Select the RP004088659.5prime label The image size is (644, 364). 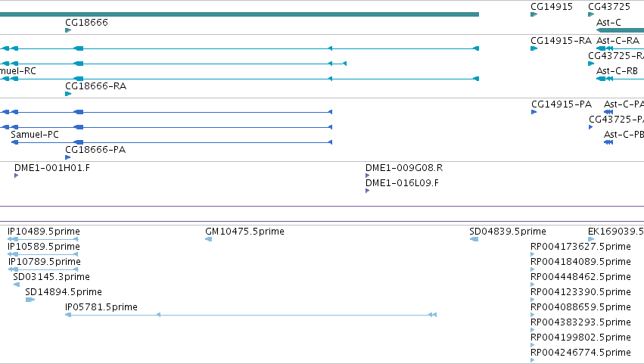pos(580,307)
